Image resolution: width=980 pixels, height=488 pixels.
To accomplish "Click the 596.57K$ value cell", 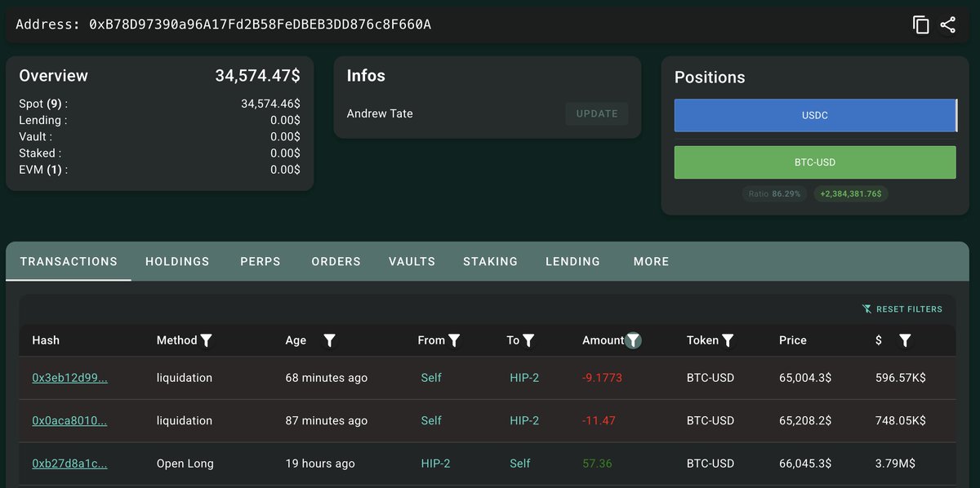I will 900,378.
